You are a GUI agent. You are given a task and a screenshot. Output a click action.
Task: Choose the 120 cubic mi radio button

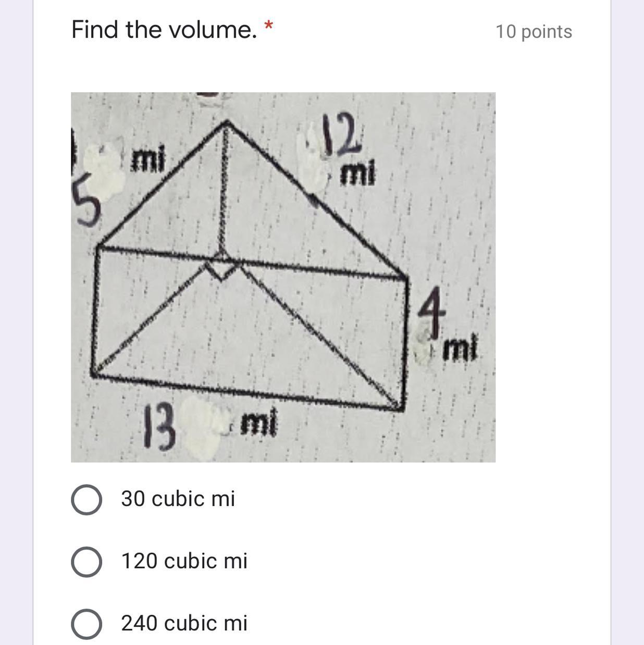click(x=86, y=562)
